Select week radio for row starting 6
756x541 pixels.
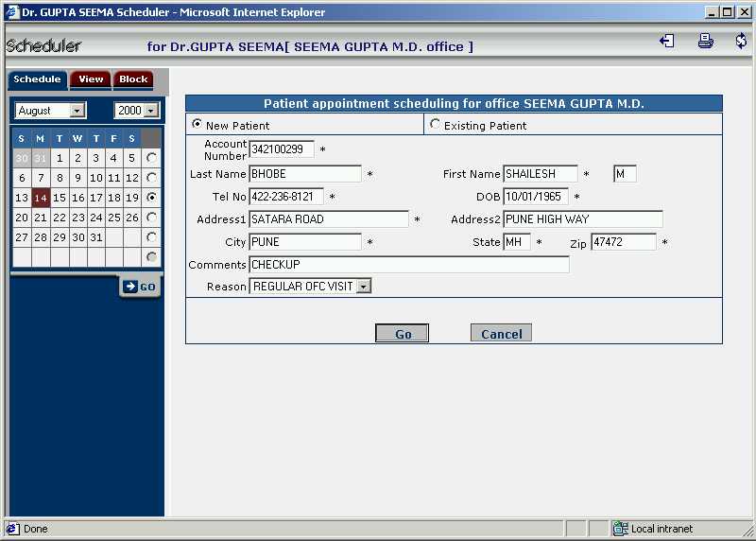coord(151,178)
